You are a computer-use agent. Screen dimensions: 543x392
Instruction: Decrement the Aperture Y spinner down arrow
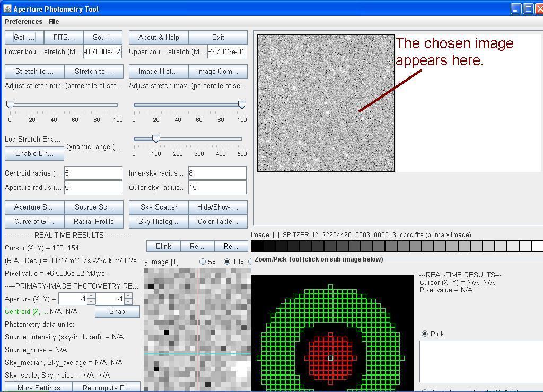pos(128,301)
